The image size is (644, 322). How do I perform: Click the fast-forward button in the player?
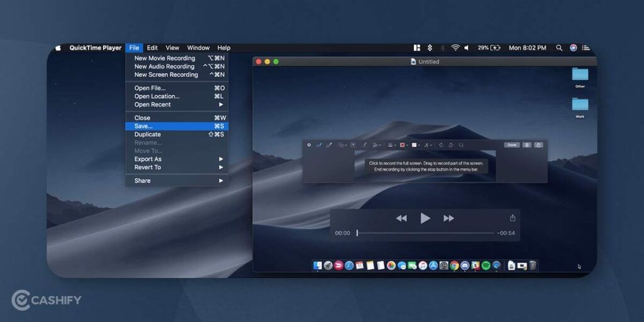[x=448, y=218]
